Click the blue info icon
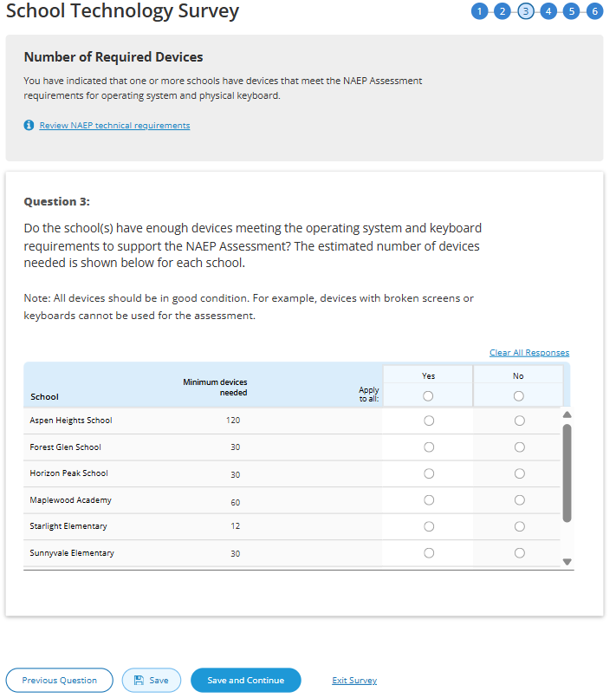The height and width of the screenshot is (698, 616). 29,125
